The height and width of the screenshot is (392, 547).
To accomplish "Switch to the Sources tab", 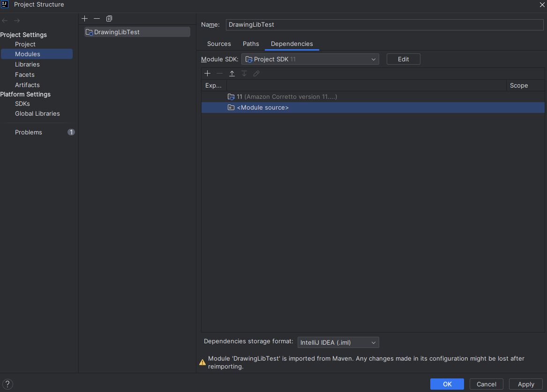I will (x=219, y=44).
